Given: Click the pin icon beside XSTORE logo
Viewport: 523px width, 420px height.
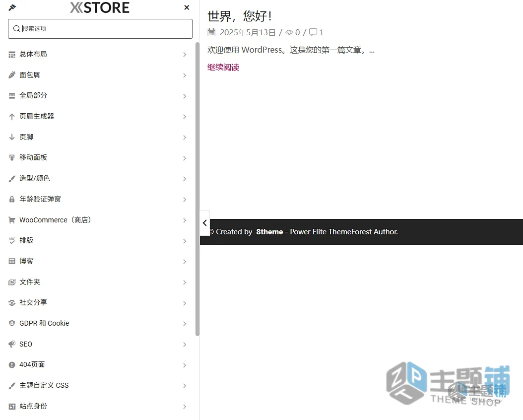Looking at the screenshot, I should click(12, 7).
